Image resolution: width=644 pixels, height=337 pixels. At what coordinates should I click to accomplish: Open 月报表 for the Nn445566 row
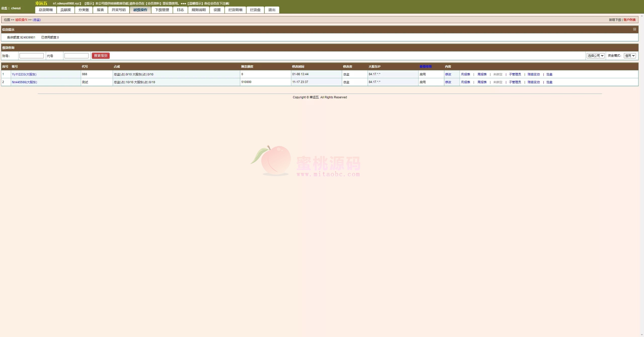point(465,82)
